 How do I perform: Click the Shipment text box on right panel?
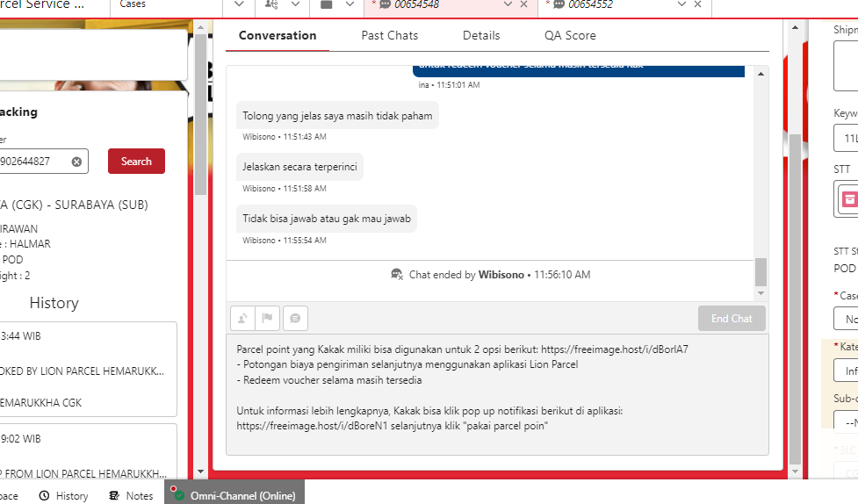pyautogui.click(x=846, y=65)
